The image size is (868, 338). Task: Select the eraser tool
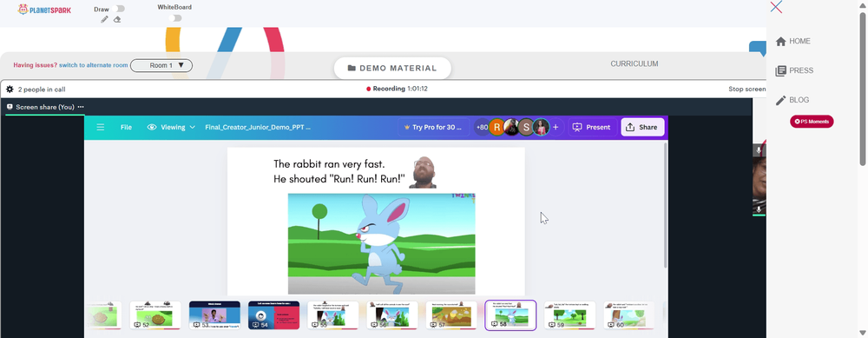[117, 19]
